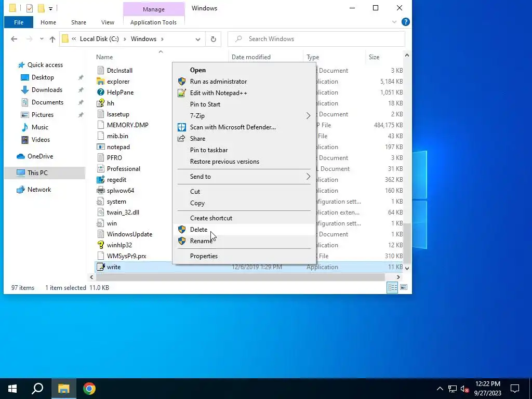The image size is (532, 399).
Task: Open Downloads in Quick access
Action: click(x=47, y=90)
